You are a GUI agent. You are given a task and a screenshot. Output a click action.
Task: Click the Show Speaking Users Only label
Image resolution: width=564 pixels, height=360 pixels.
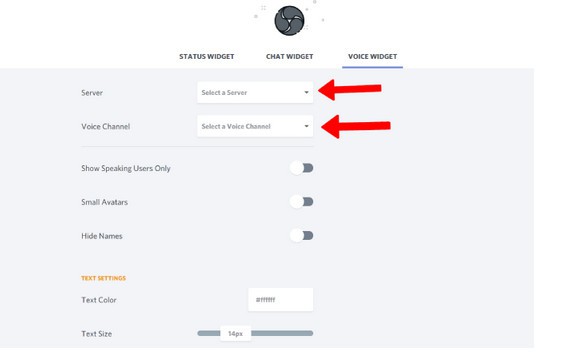(126, 168)
